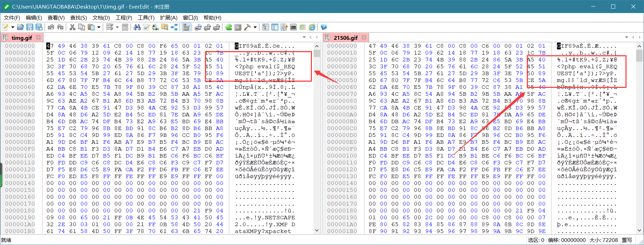Click the play macro icon
Screen dimensions: 644x245
tap(207, 27)
